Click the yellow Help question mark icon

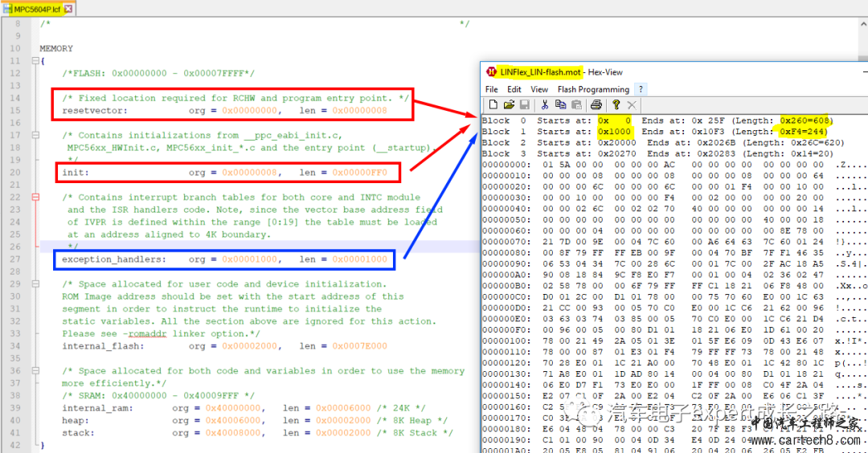tap(616, 104)
